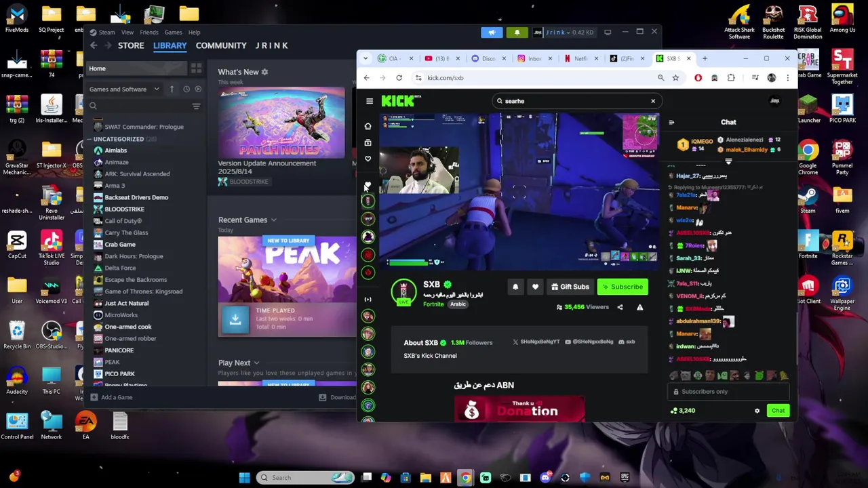Click the Kick following heart sidebar icon
The height and width of the screenshot is (488, 868).
pos(368,159)
